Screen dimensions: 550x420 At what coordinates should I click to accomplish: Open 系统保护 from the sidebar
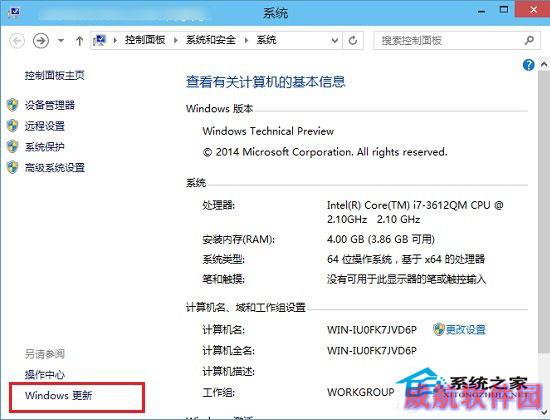pyautogui.click(x=45, y=147)
